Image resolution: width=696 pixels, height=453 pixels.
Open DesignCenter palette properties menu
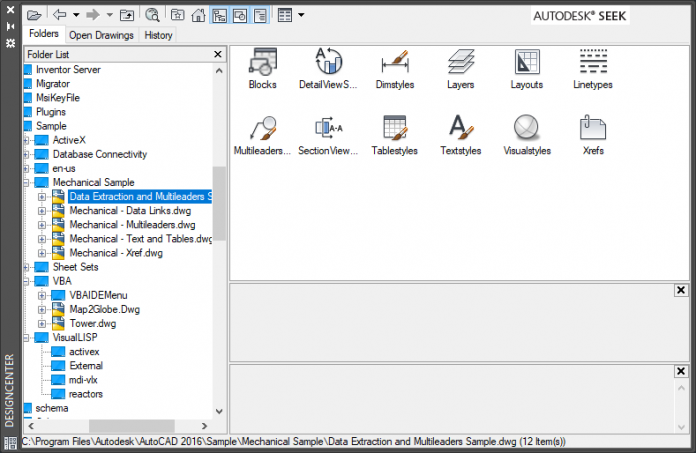[x=10, y=43]
